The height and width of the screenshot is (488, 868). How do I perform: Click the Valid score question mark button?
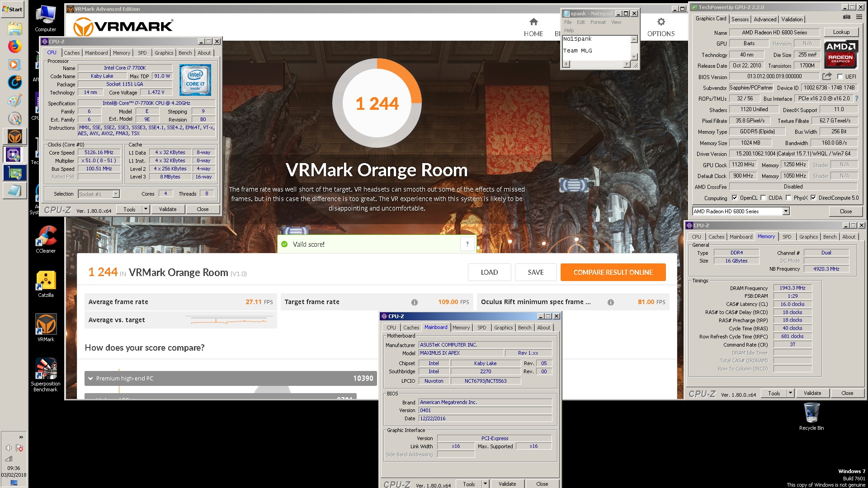[x=467, y=244]
